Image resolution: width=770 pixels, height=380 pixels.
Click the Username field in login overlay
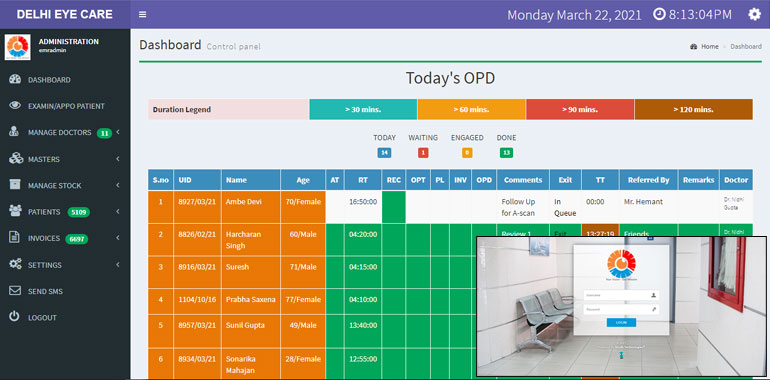(621, 295)
